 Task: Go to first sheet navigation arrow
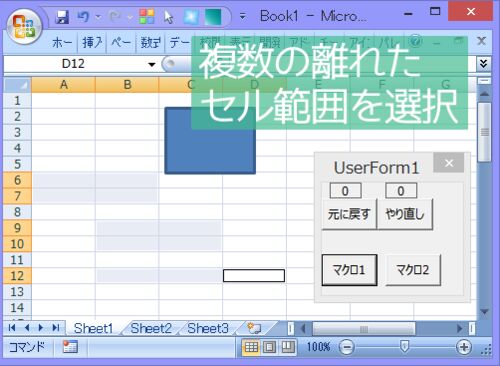12,328
